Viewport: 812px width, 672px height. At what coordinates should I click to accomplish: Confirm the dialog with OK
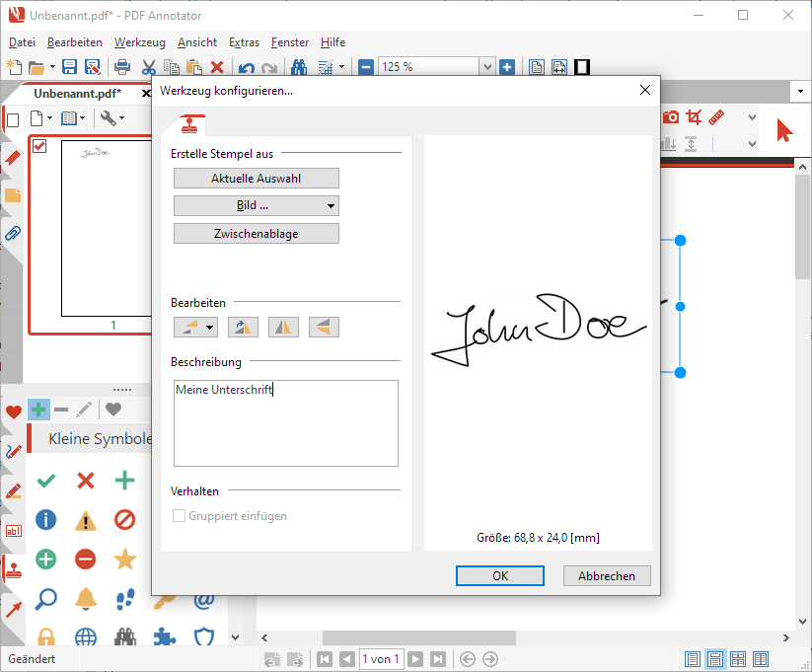500,575
